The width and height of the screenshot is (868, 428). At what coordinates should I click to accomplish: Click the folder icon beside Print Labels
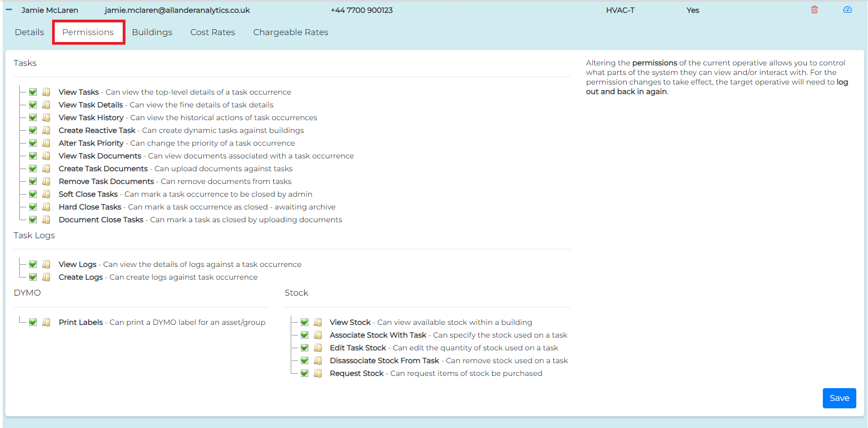[46, 322]
